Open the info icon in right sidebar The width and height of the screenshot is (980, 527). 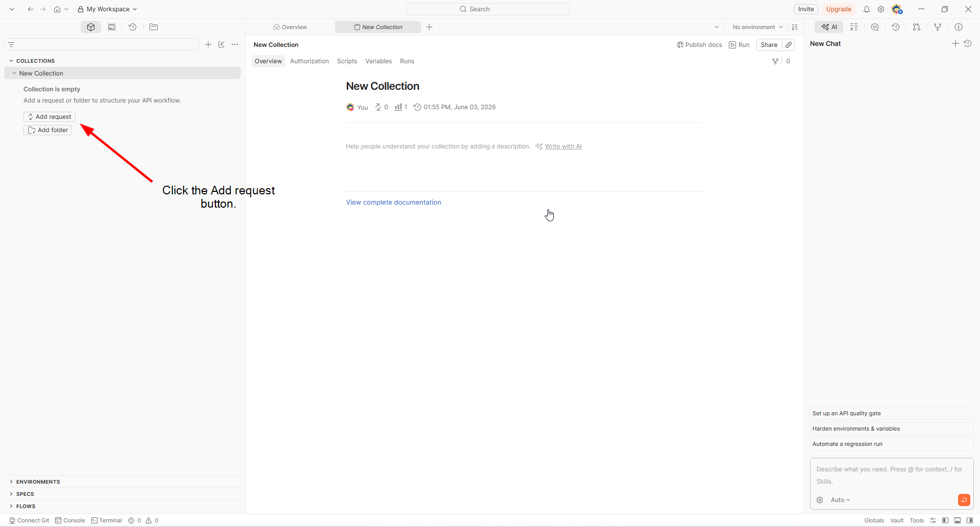coord(959,27)
